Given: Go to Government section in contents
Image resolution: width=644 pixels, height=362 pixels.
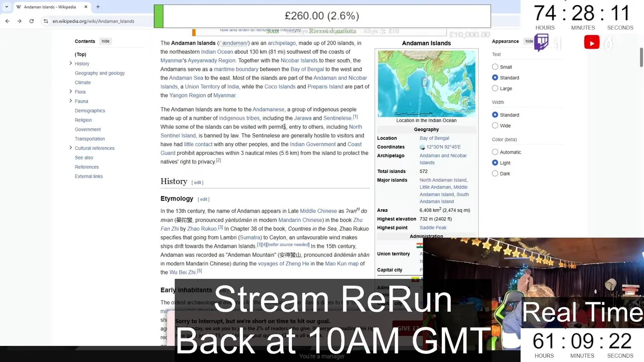Looking at the screenshot, I should [x=88, y=129].
